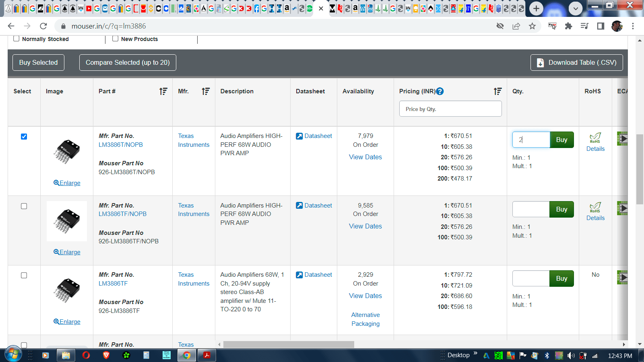Sort the table by Mfr. column
644x362 pixels.
tap(206, 91)
